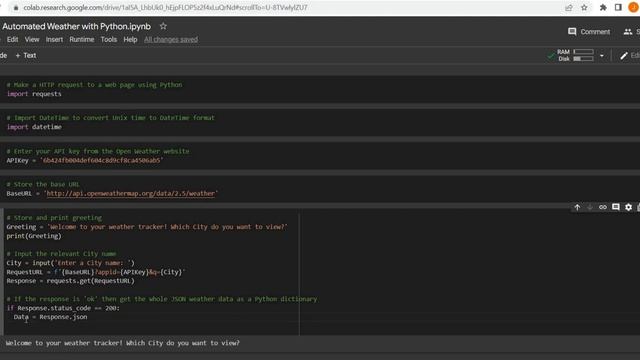Open the Help menu
This screenshot has width=640, height=360.
[x=130, y=40]
